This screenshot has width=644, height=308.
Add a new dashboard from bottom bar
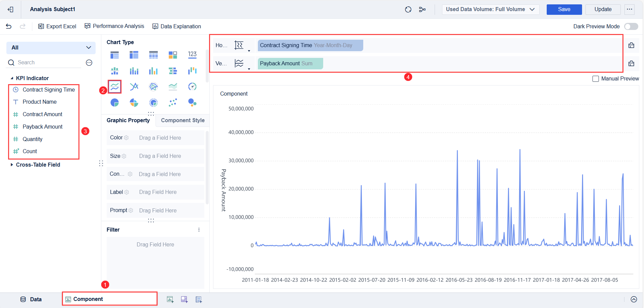[184, 300]
